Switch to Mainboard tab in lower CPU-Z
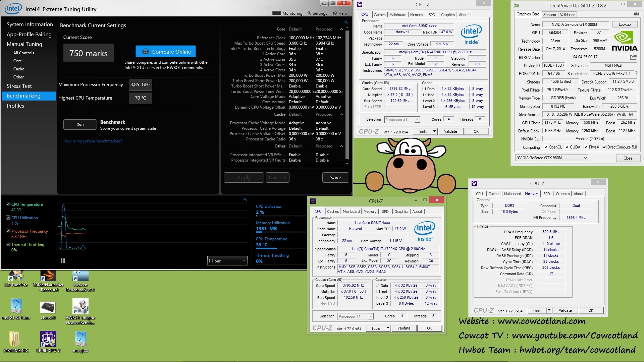 [351, 212]
